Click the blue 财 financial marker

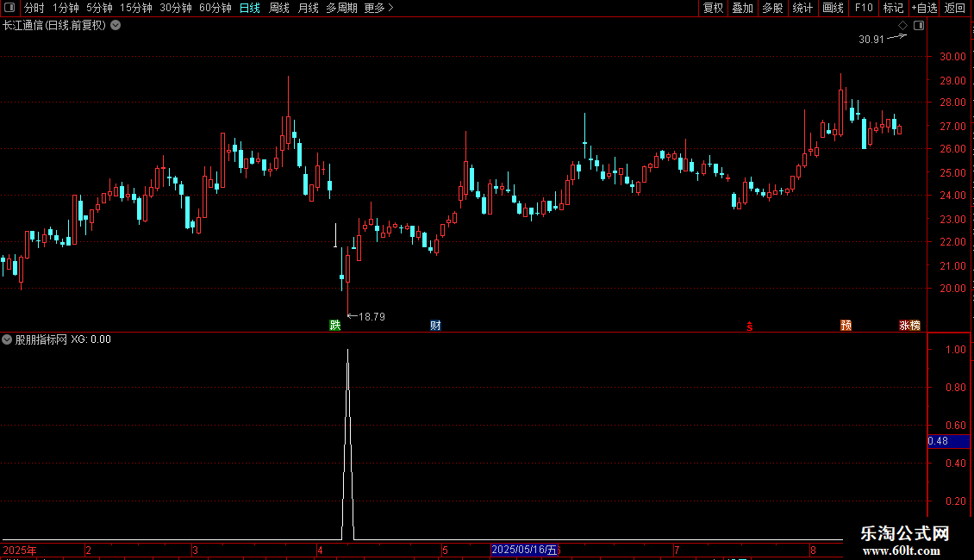435,326
